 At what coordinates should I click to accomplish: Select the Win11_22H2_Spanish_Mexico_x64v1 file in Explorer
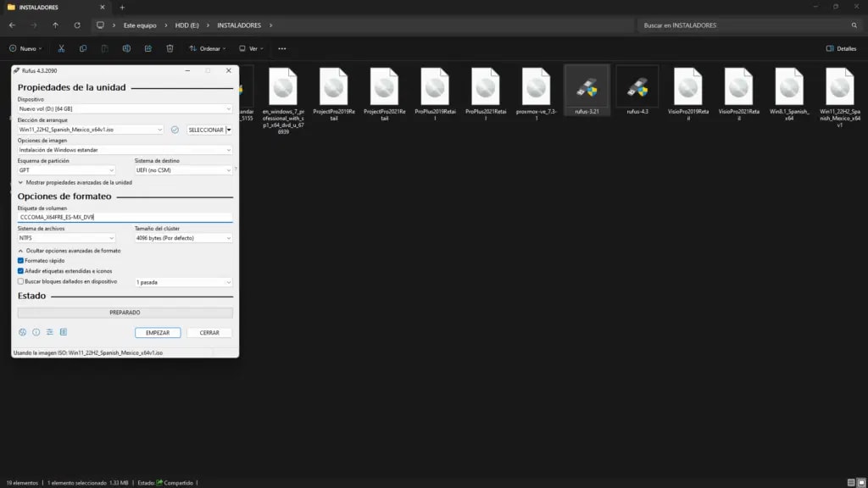click(x=840, y=97)
